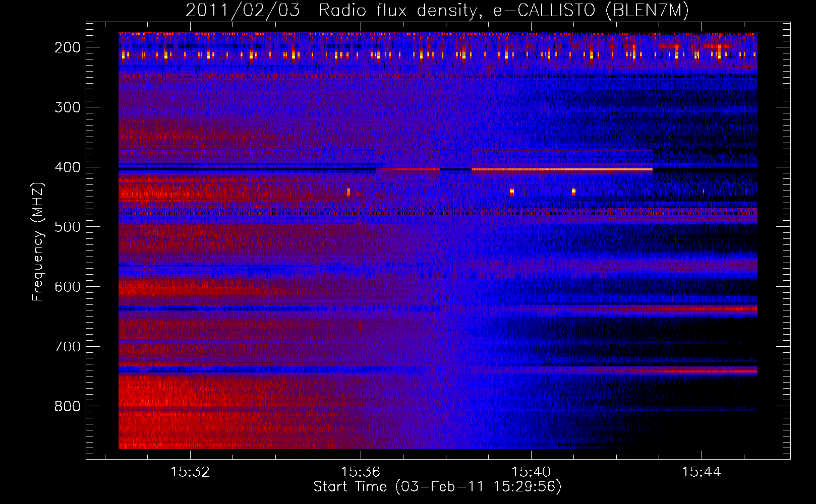Select the 500 frequency tick label
This screenshot has height=504, width=816.
click(x=68, y=227)
